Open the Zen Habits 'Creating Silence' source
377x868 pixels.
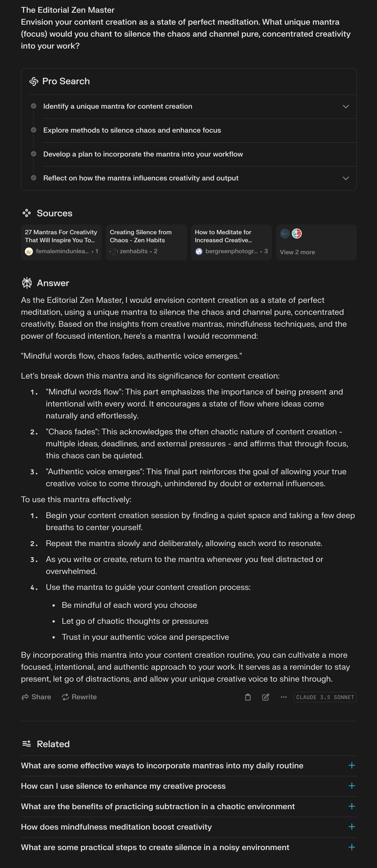(146, 242)
